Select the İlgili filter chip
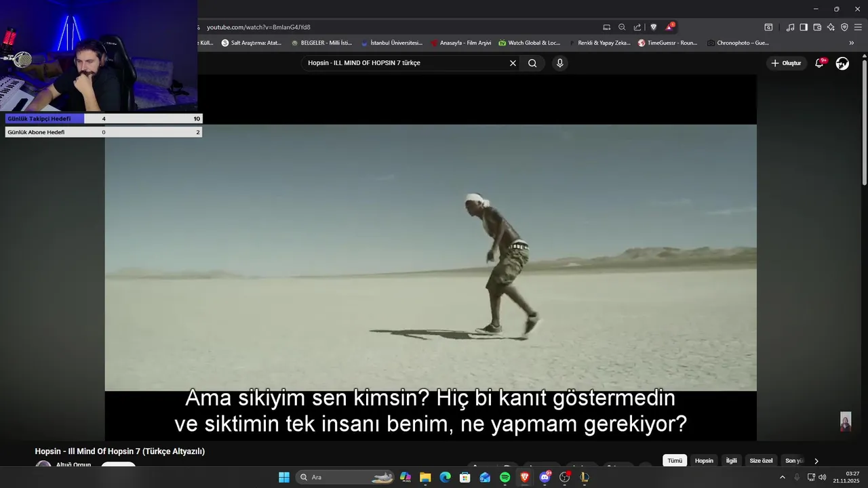This screenshot has height=488, width=868. pyautogui.click(x=732, y=461)
